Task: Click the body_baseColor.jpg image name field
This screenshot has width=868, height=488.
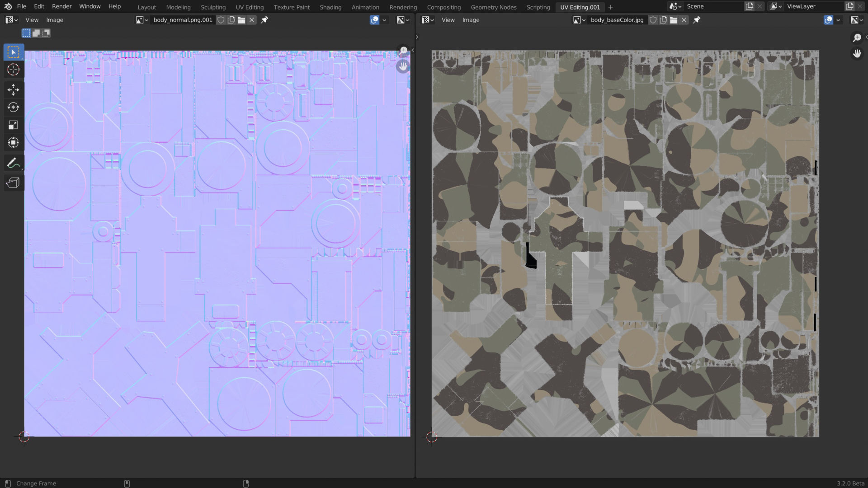Action: [617, 20]
